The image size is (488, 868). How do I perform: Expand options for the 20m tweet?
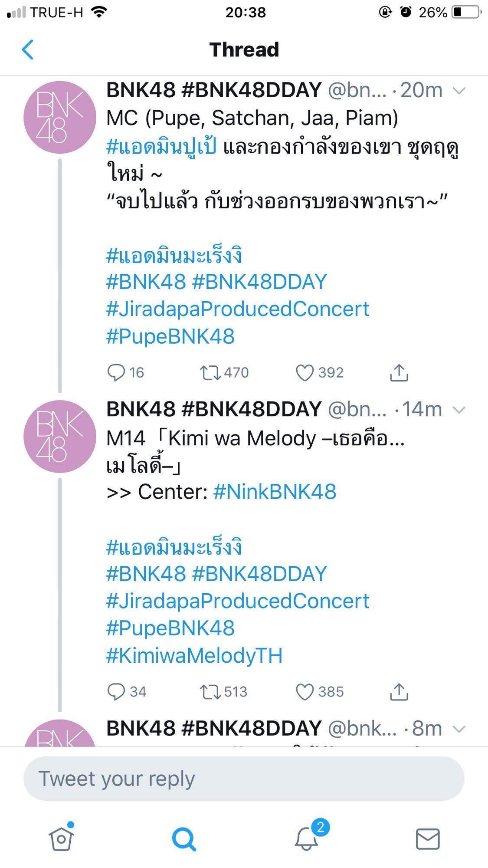[459, 91]
